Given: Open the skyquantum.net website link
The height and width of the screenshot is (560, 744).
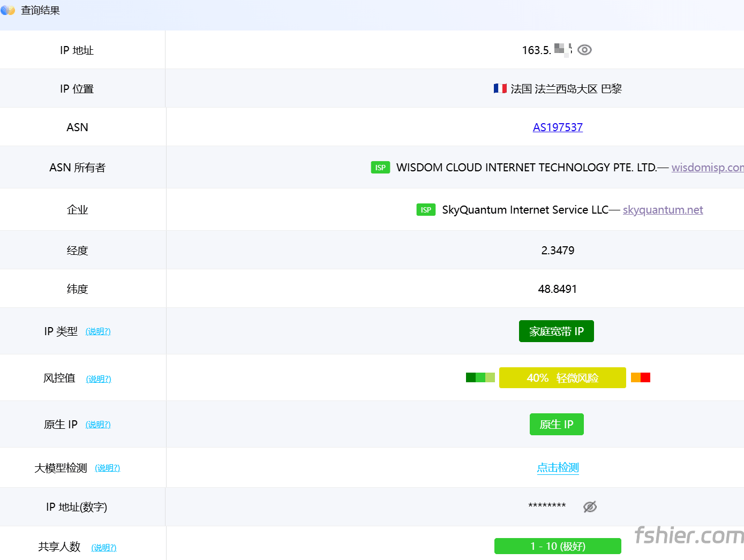Looking at the screenshot, I should click(663, 210).
